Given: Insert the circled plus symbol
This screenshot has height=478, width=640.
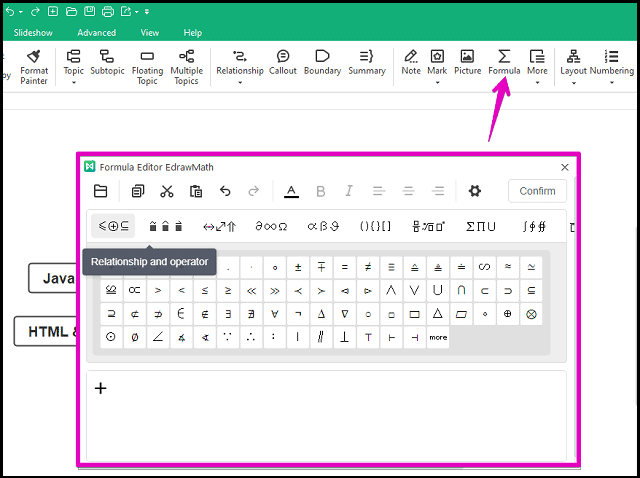Looking at the screenshot, I should [x=507, y=314].
